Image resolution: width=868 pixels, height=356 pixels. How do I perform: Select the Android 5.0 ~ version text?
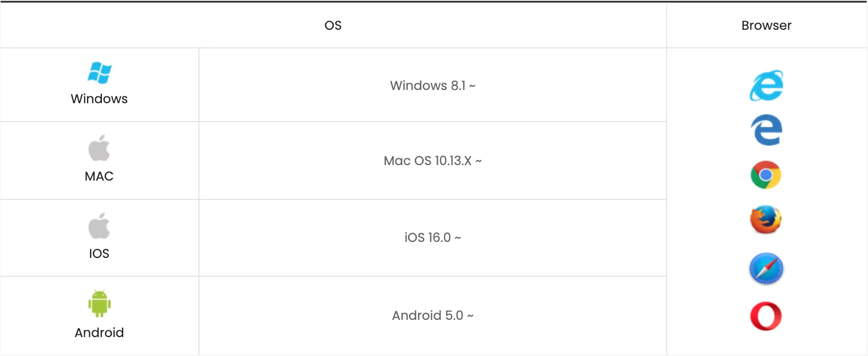(x=433, y=315)
